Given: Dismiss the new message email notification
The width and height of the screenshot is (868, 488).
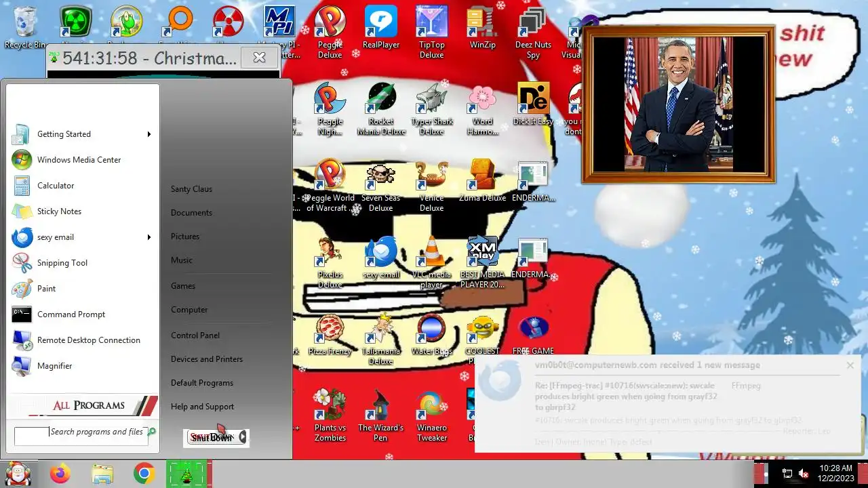Looking at the screenshot, I should click(850, 365).
